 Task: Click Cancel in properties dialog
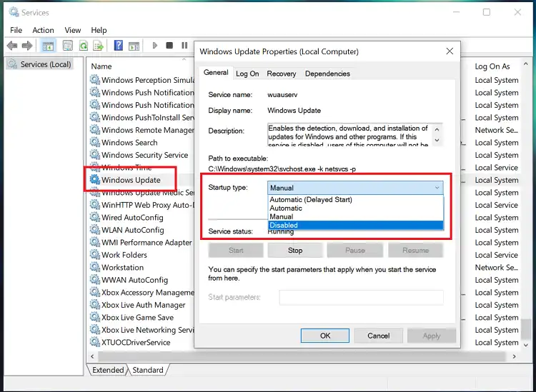click(378, 336)
